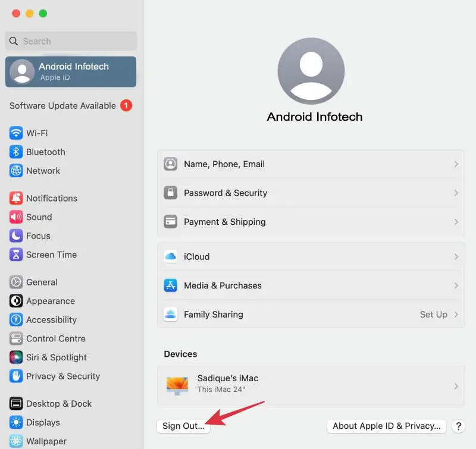The height and width of the screenshot is (449, 476).
Task: Click the Password & Security lock icon
Action: (171, 193)
